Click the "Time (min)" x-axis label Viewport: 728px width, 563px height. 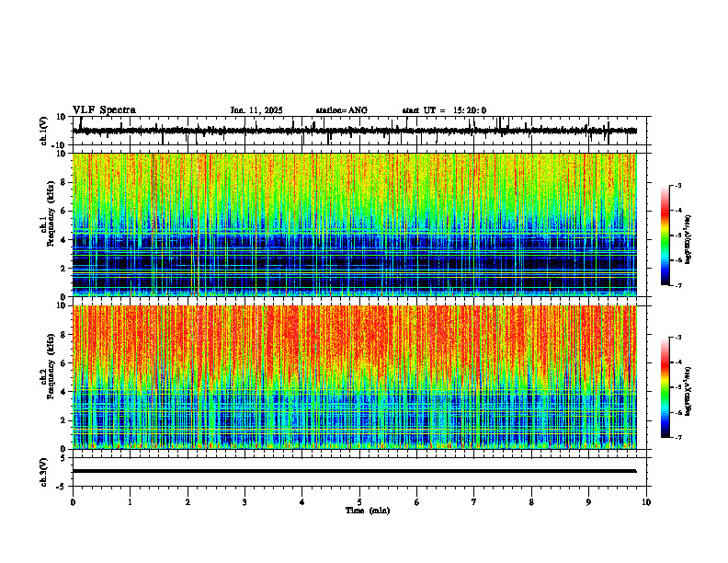click(x=368, y=511)
